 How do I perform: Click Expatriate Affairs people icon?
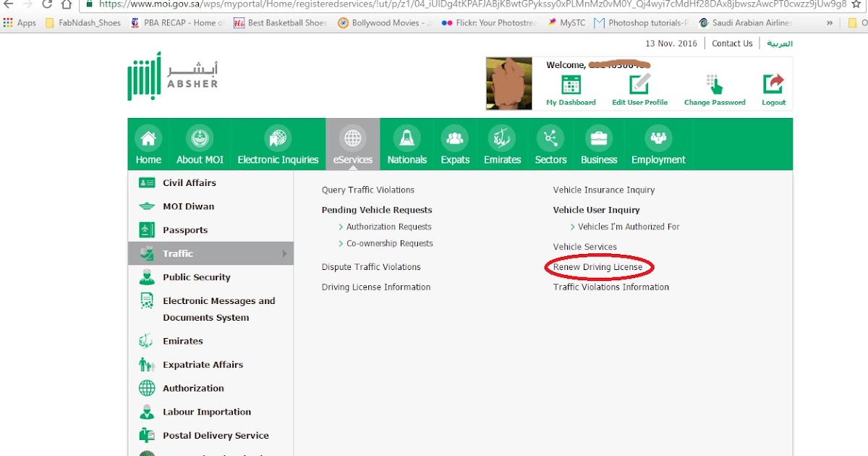pyautogui.click(x=147, y=365)
